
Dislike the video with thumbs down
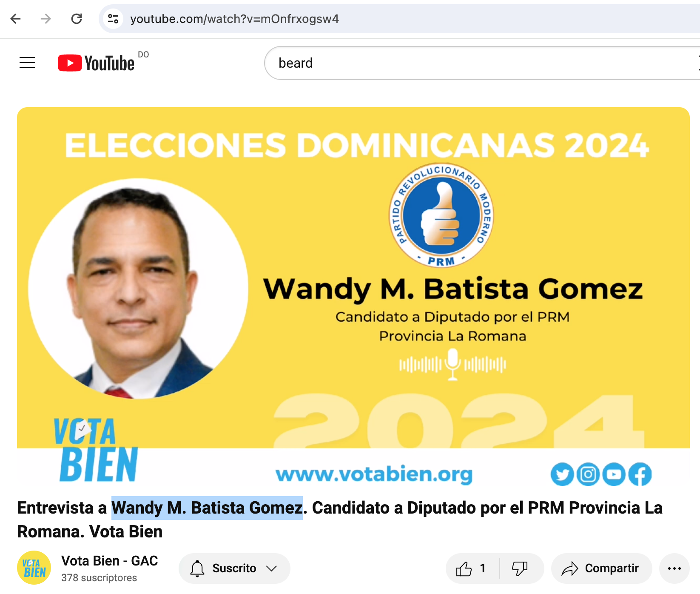520,568
